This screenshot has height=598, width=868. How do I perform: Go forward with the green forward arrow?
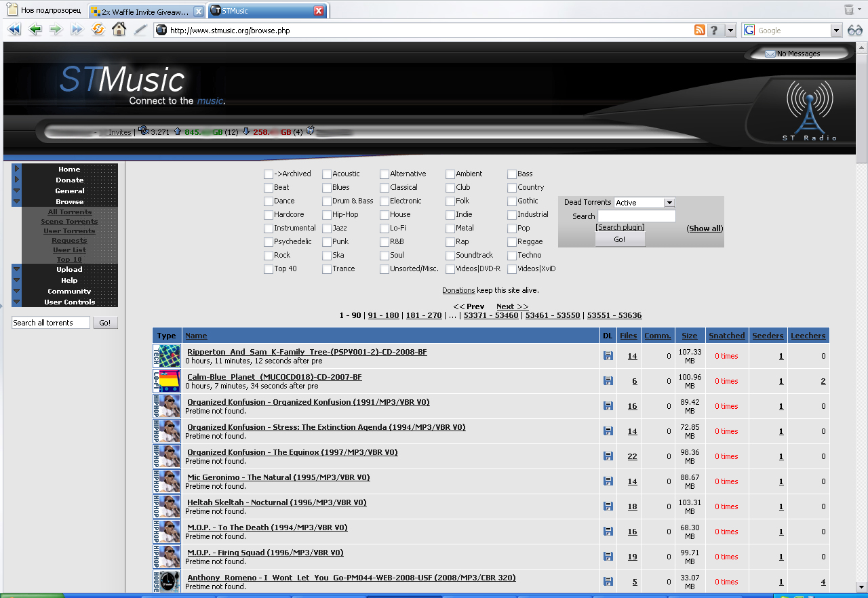coord(56,30)
